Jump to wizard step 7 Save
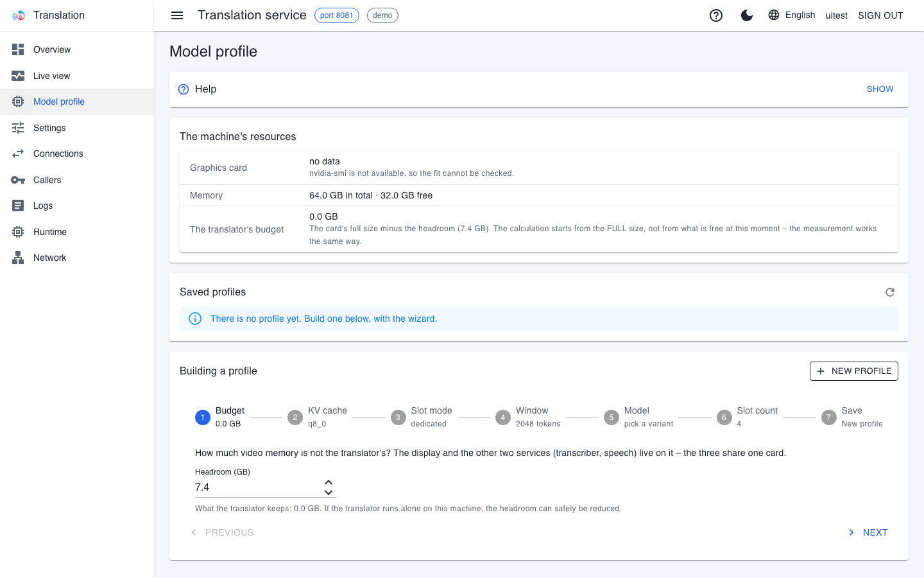 tap(852, 417)
